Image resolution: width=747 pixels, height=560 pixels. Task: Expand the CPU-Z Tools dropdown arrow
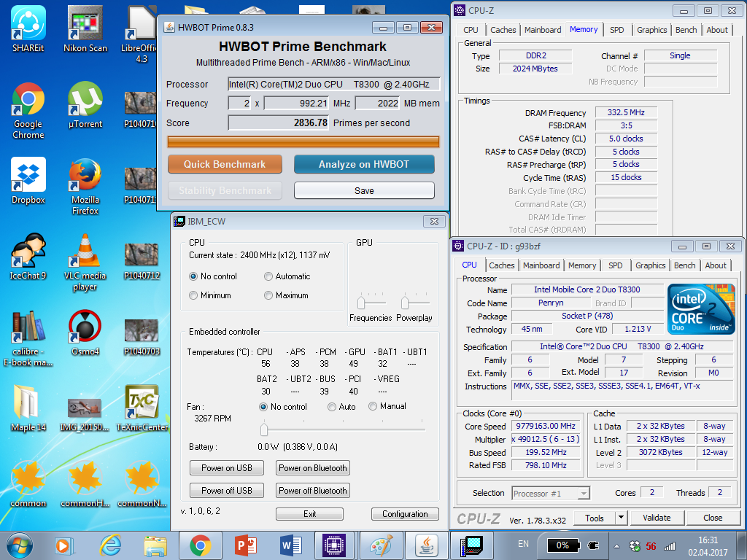pyautogui.click(x=621, y=518)
